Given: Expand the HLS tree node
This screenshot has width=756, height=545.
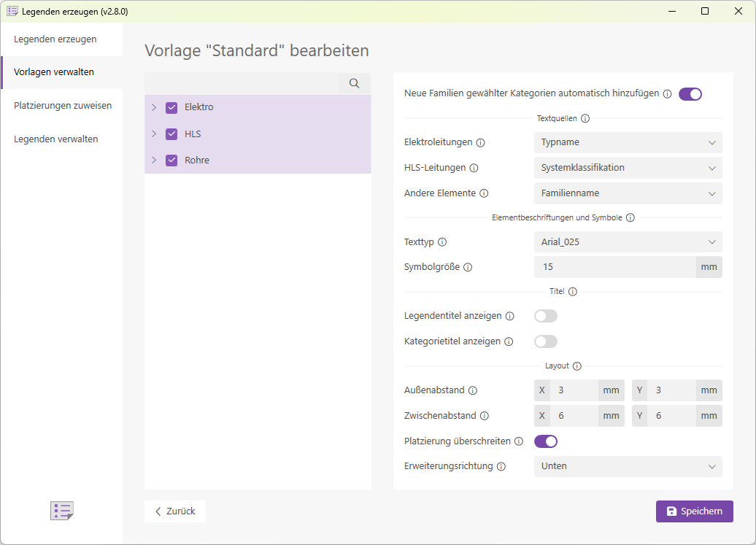Looking at the screenshot, I should [154, 134].
